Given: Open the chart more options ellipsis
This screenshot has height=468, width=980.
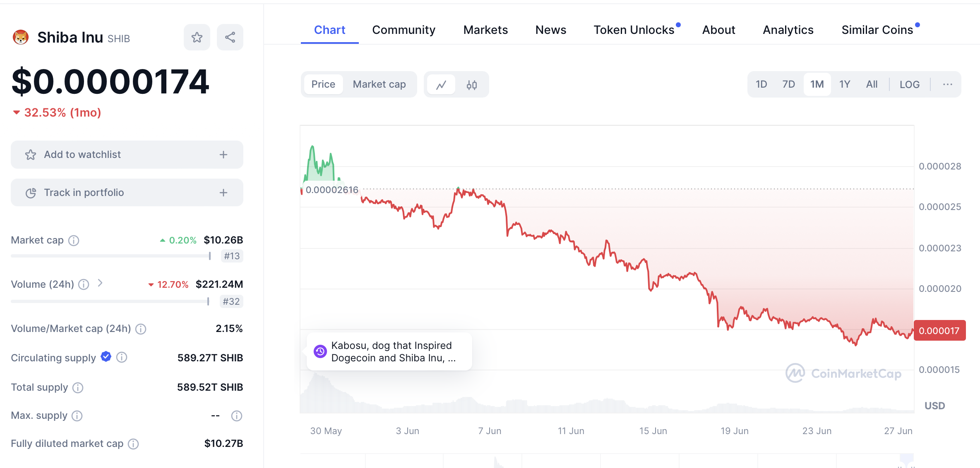Looking at the screenshot, I should (947, 84).
